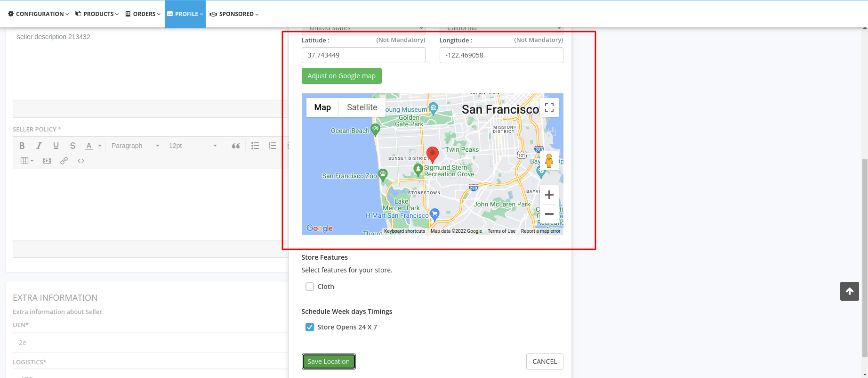Apply text color in Seller Policy editor
This screenshot has height=378, width=868.
[x=89, y=146]
